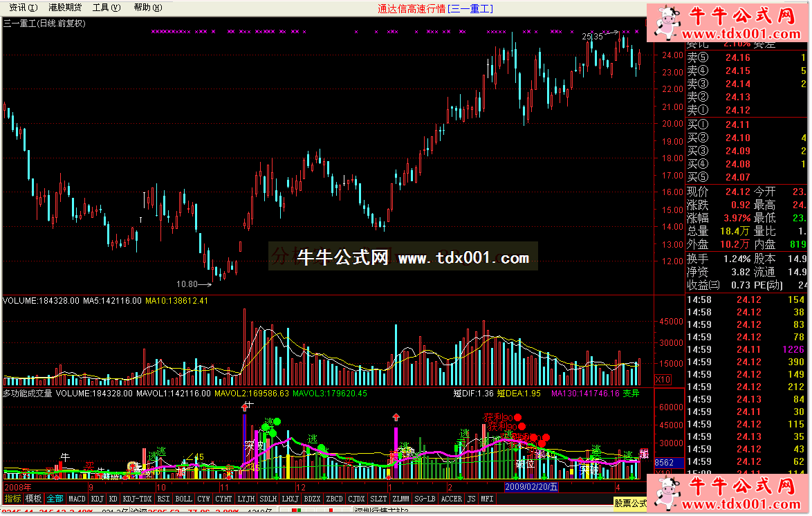This screenshot has height=516, width=812.
Task: Switch to the 模板 tab
Action: 34,499
